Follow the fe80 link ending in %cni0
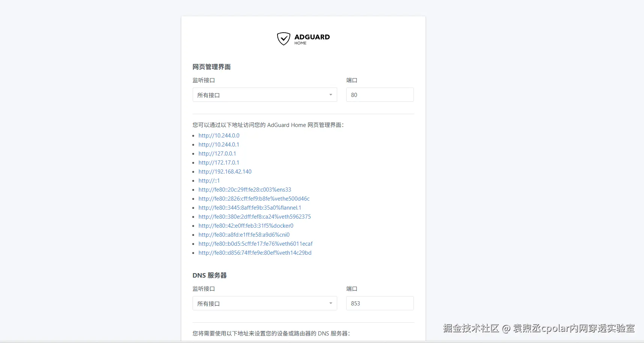 tap(244, 235)
